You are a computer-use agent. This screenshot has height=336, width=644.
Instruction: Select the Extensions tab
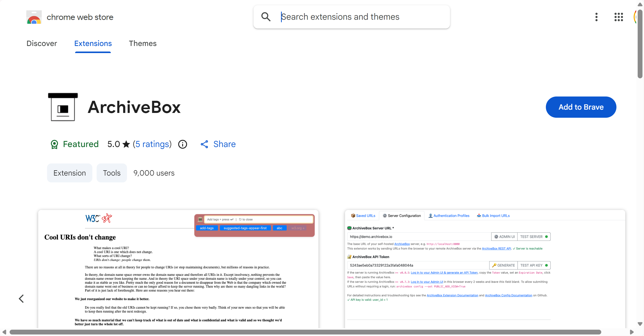click(93, 43)
